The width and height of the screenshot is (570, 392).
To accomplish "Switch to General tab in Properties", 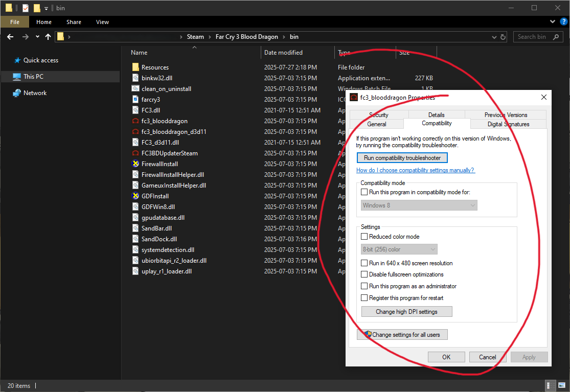I will [x=377, y=124].
